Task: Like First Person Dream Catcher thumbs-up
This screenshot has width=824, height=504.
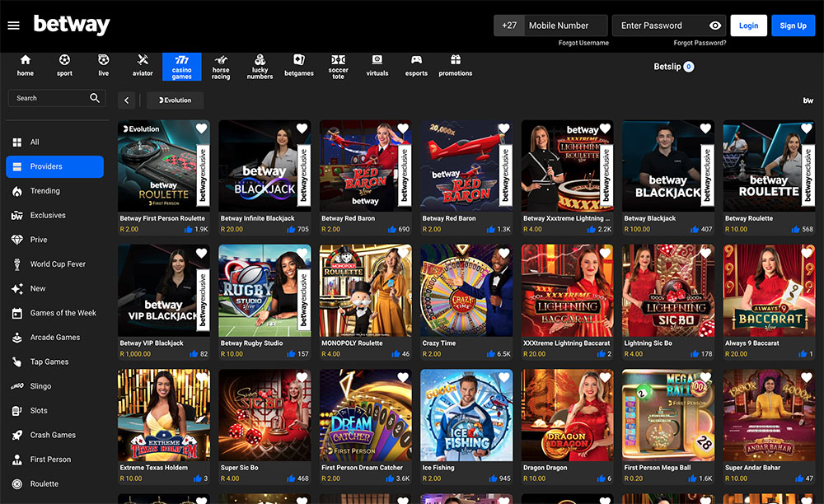Action: tap(390, 478)
